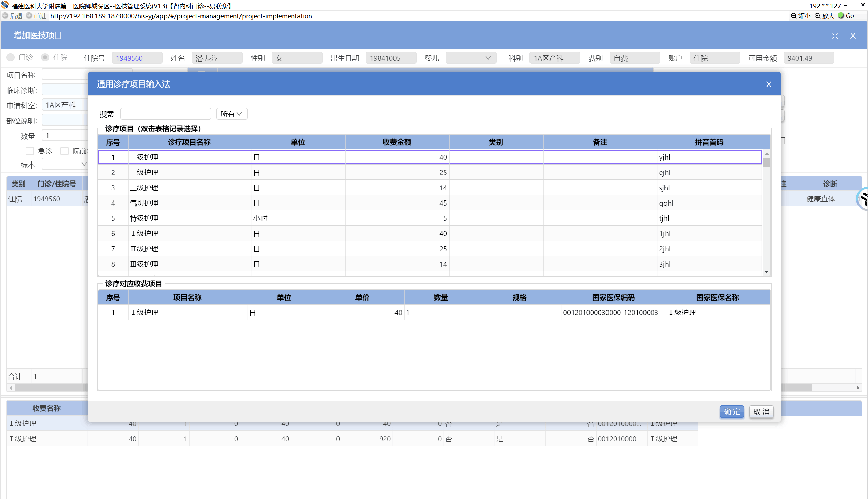
Task: Click the 拼音首码 column header
Action: click(709, 142)
